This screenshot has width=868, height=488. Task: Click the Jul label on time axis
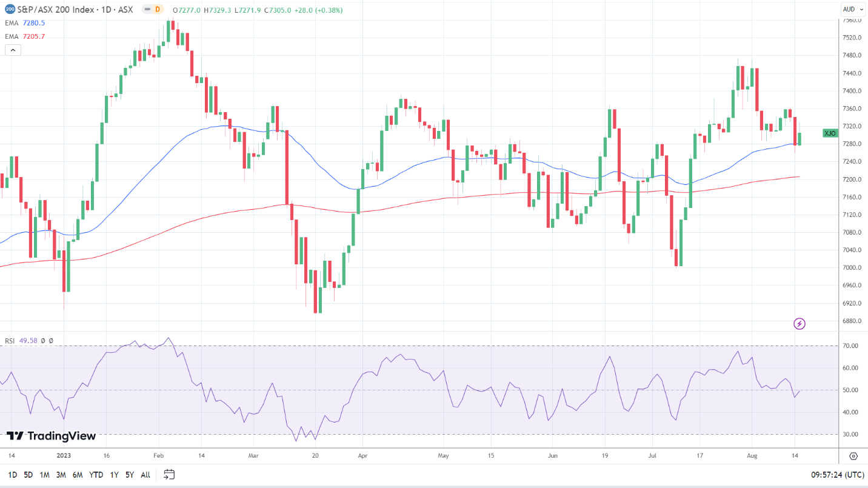pyautogui.click(x=652, y=455)
